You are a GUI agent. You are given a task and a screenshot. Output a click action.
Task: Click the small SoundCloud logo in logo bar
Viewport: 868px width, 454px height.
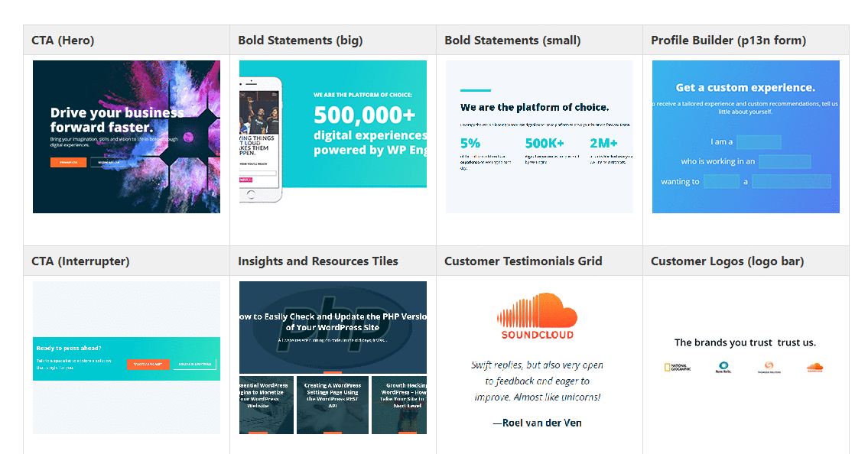coord(815,367)
